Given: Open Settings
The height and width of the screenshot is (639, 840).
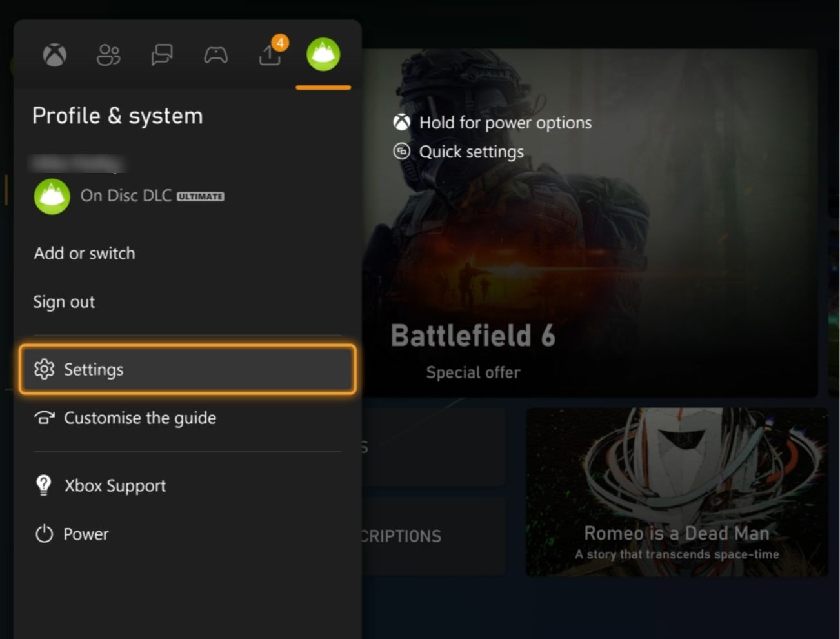Looking at the screenshot, I should point(187,369).
